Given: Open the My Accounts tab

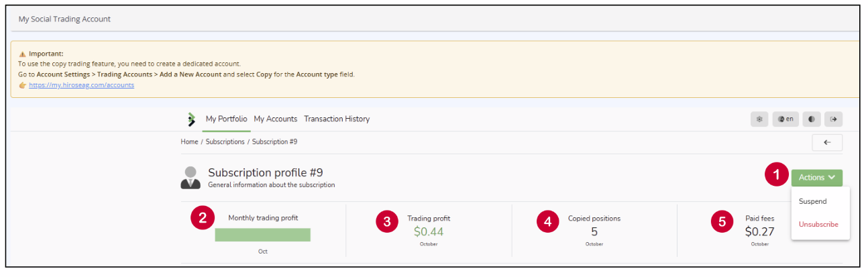Looking at the screenshot, I should pos(275,119).
